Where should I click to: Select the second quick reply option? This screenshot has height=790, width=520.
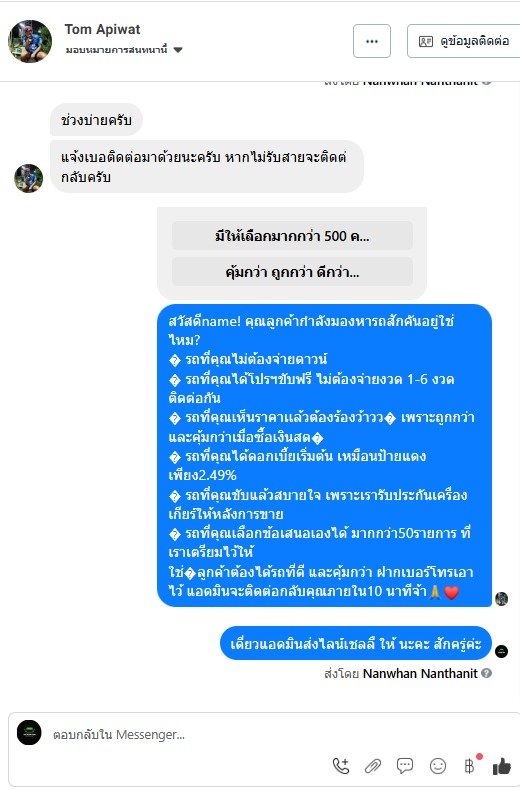coord(292,273)
